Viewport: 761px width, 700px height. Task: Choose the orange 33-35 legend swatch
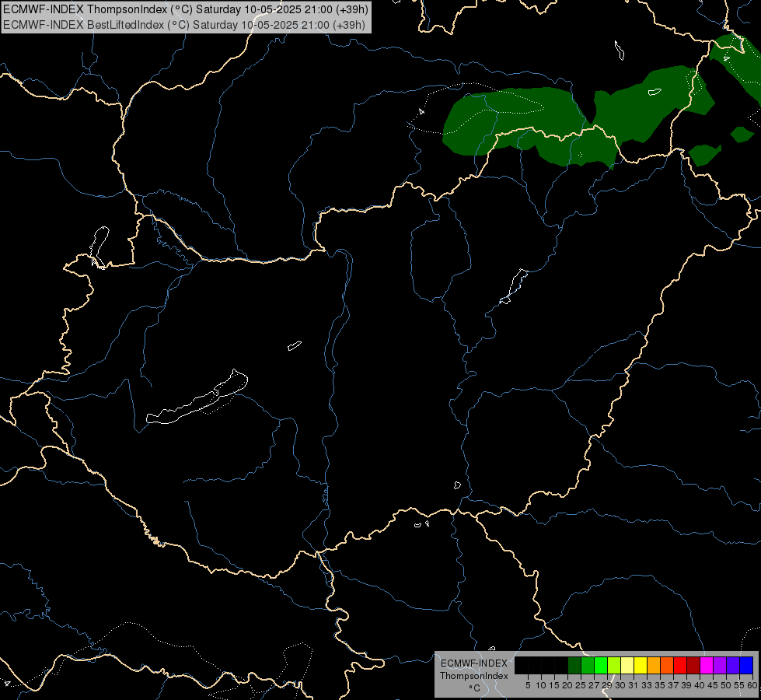pos(654,665)
